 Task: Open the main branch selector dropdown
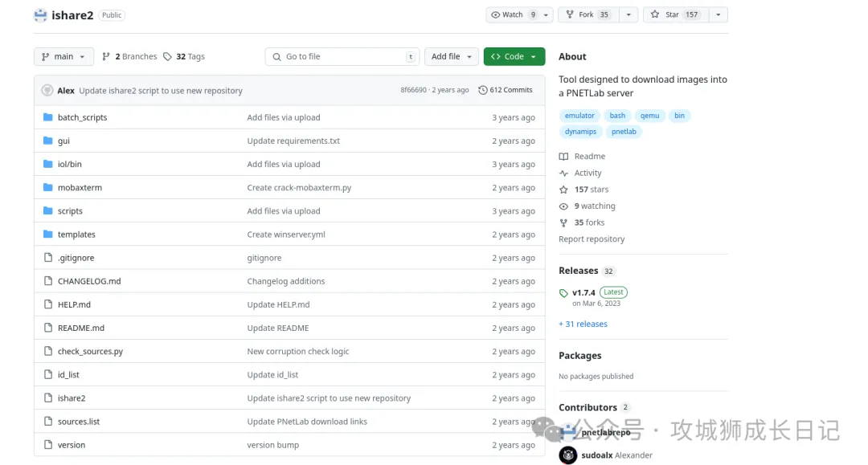(x=63, y=57)
